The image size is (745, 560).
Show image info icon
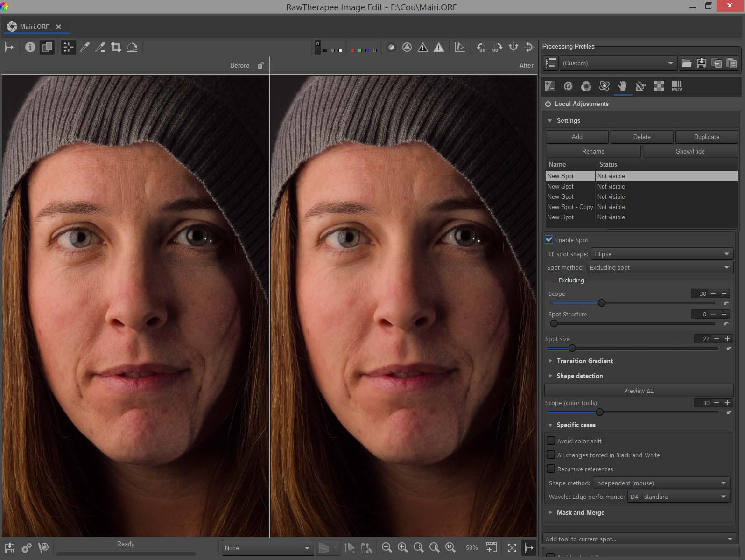30,47
